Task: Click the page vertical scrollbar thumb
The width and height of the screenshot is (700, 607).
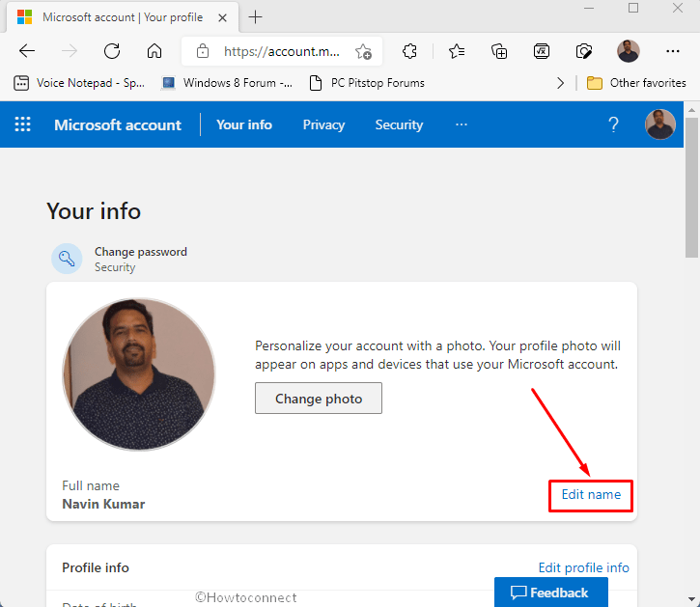Action: [691, 187]
